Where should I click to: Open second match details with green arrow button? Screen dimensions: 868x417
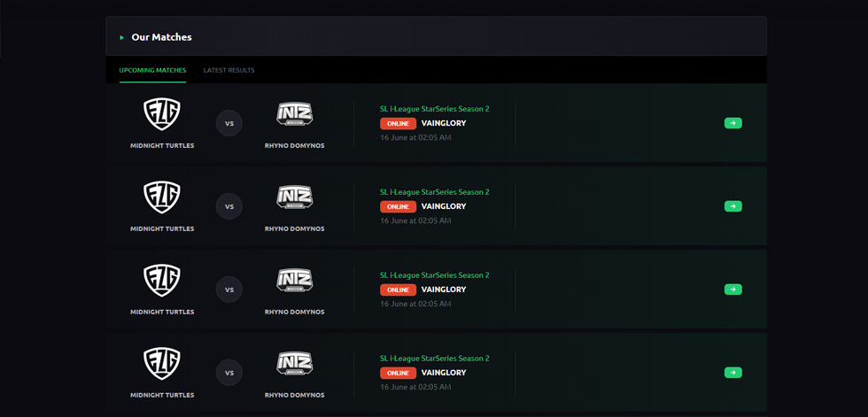pos(733,206)
